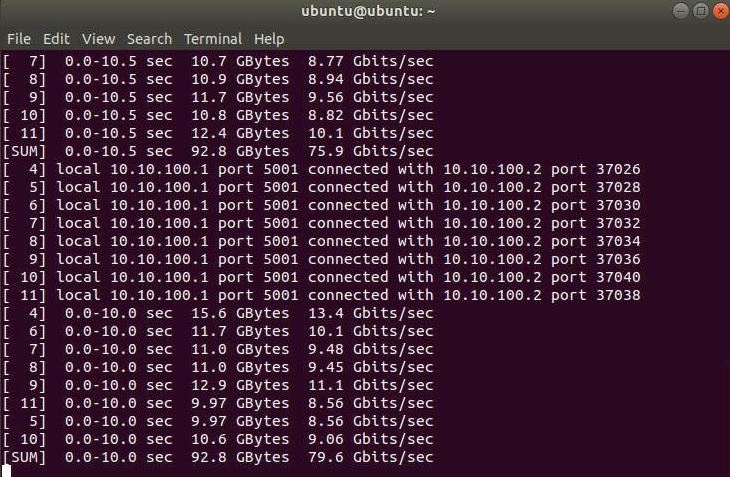Open the View menu
Screen dimensions: 730x477
click(x=98, y=39)
